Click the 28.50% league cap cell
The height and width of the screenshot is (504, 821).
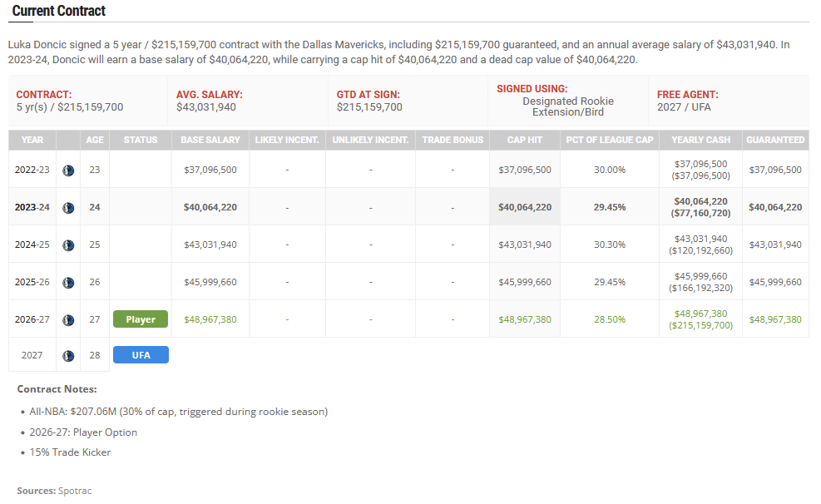click(610, 319)
